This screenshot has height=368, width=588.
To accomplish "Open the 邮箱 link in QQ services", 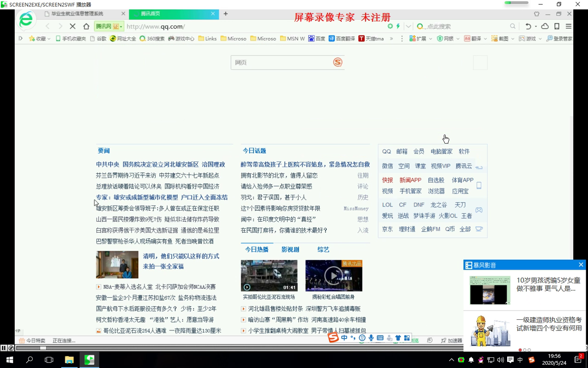I will (402, 151).
